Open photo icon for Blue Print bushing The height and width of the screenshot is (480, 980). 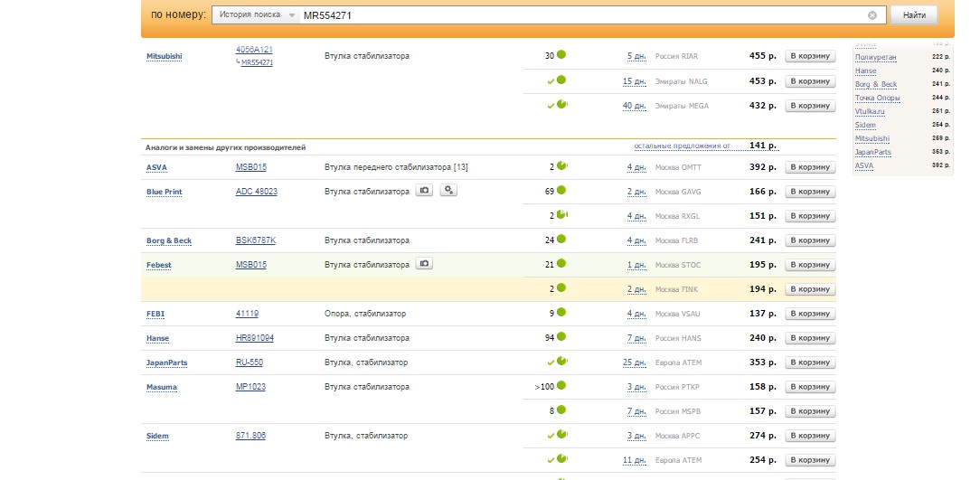click(x=424, y=191)
